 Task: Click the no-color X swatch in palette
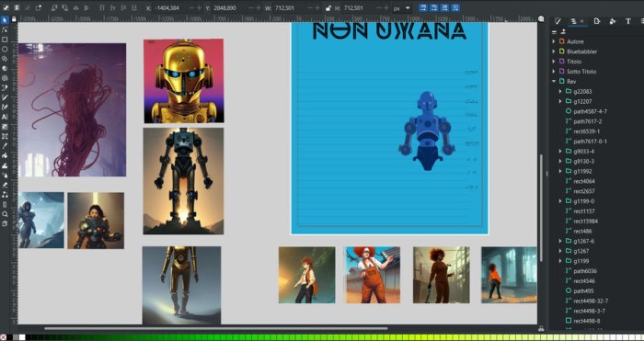(4, 337)
